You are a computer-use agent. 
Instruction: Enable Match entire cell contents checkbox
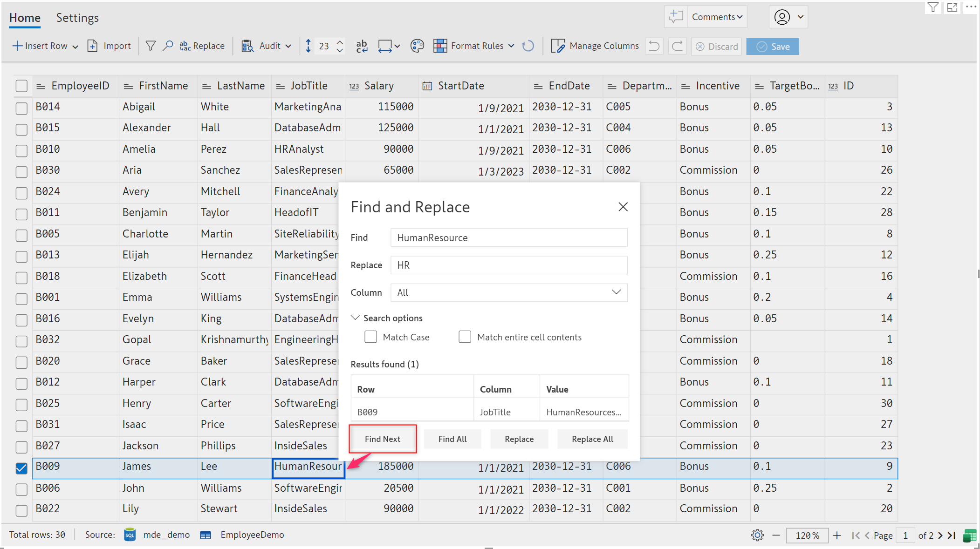click(x=465, y=337)
